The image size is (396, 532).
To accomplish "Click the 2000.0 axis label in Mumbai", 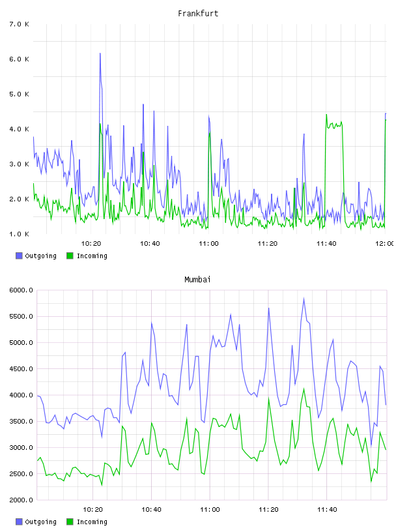I will pos(21,500).
